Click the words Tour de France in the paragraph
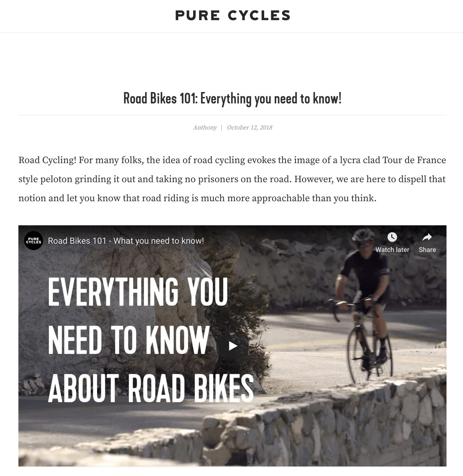Viewport: 463px width, 476px height. 414,160
